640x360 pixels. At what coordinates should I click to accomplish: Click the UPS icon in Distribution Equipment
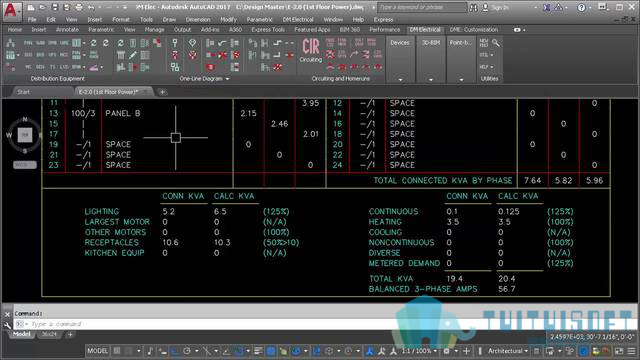click(x=52, y=55)
